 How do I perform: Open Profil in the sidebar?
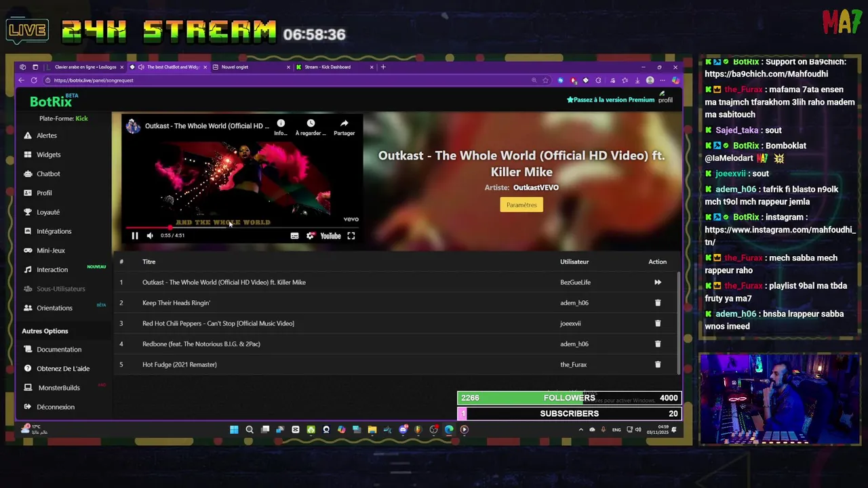(x=44, y=193)
